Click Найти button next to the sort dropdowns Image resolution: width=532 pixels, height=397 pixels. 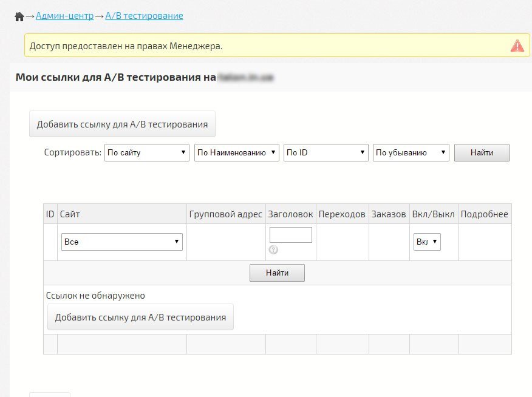481,153
